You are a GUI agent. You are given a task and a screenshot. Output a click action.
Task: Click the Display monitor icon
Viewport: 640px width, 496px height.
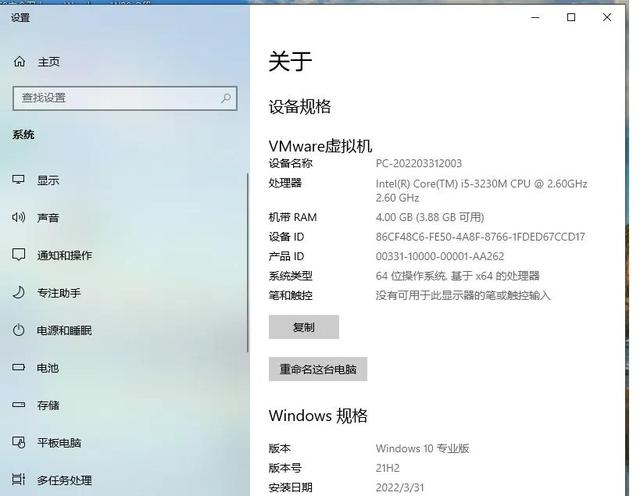(18, 180)
